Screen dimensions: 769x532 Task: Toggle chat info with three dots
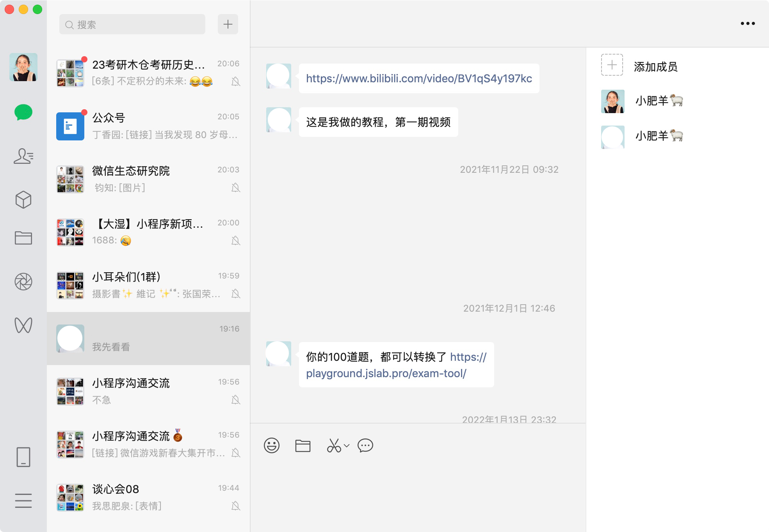pyautogui.click(x=748, y=23)
